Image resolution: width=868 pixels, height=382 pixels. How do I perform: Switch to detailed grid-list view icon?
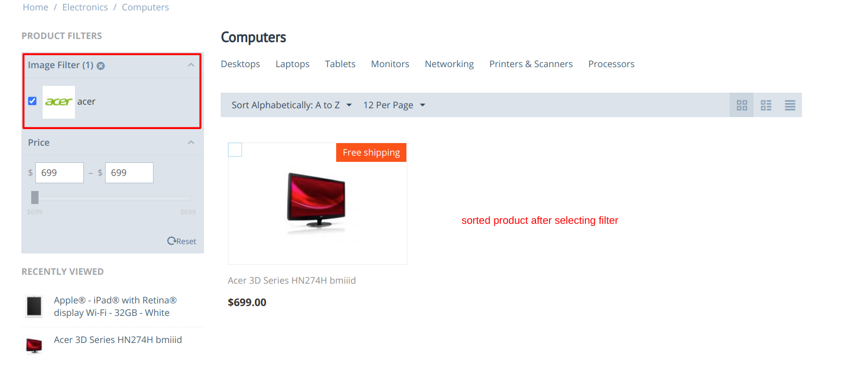pos(766,105)
